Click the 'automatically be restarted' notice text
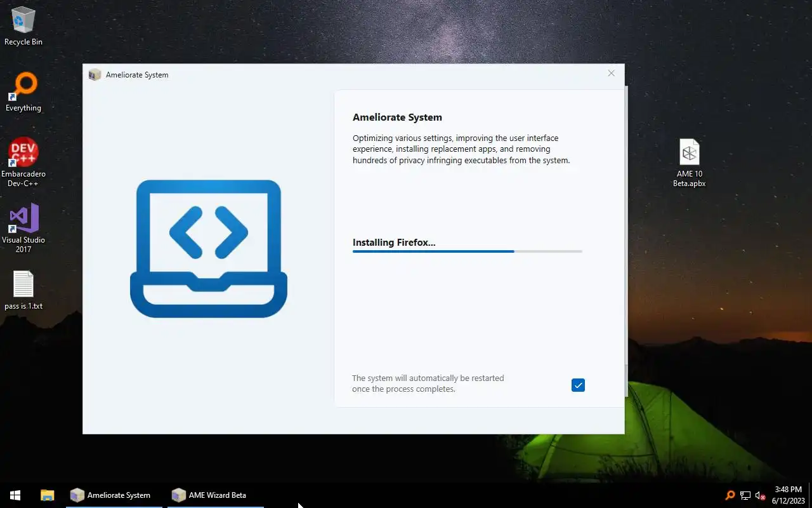The image size is (812, 508). (428, 383)
